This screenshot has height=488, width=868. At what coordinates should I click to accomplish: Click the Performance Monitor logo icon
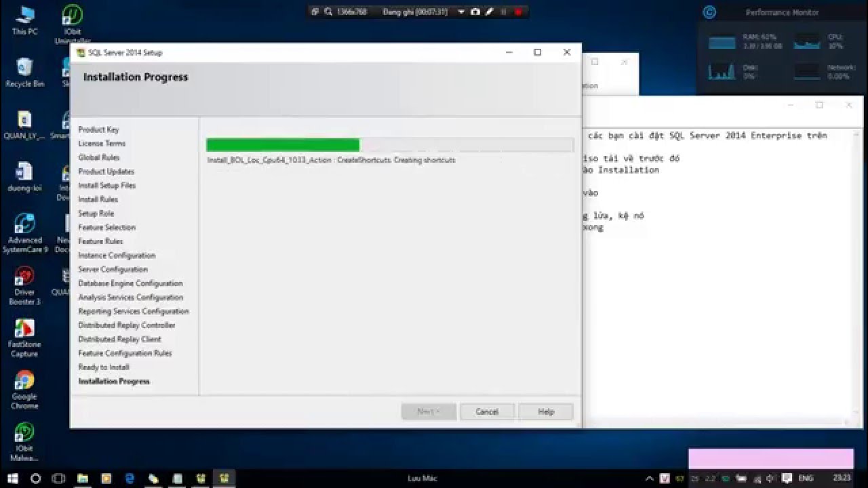click(709, 12)
